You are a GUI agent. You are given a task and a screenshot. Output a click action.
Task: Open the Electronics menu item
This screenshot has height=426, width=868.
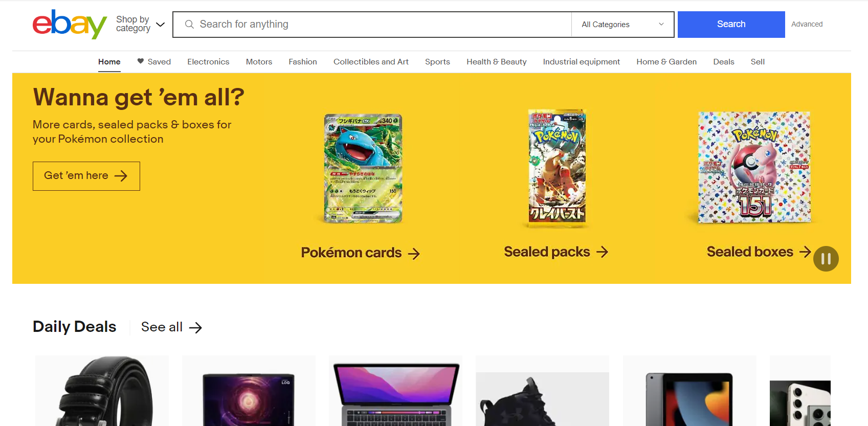click(208, 62)
